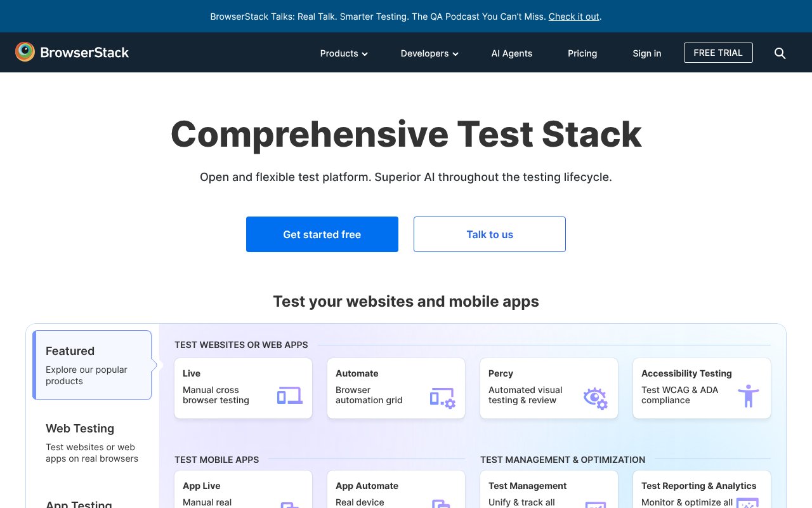Click the Test Reporting & Analytics icon
This screenshot has width=812, height=508.
pos(747,504)
